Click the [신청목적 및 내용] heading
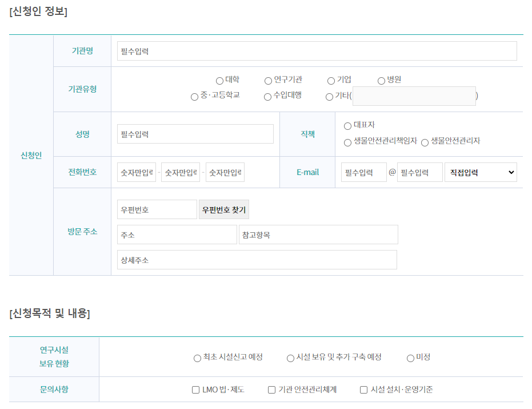 coord(50,313)
